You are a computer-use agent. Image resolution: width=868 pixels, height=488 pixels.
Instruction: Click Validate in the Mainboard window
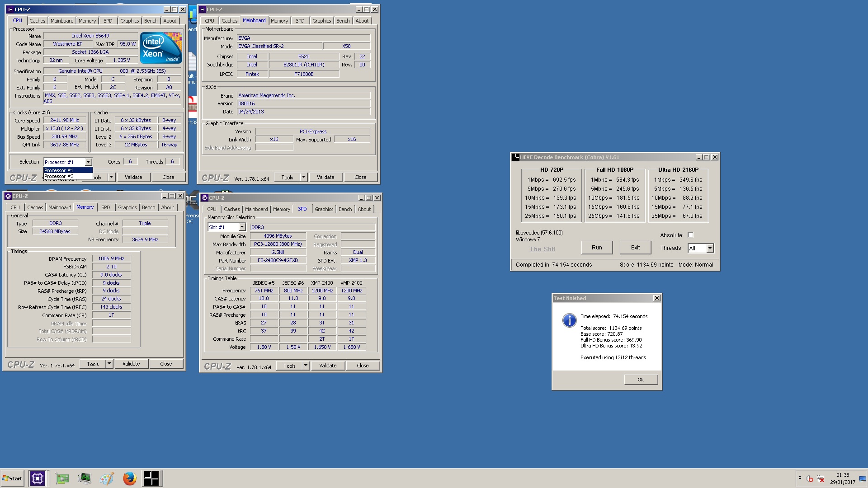pos(325,177)
